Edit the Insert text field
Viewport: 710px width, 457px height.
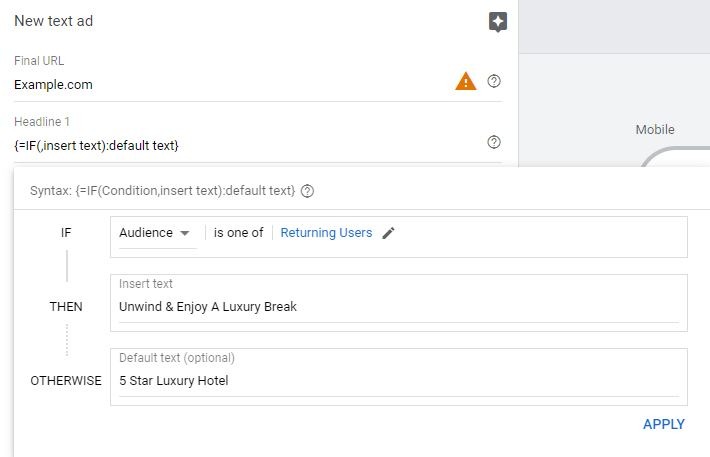point(398,307)
